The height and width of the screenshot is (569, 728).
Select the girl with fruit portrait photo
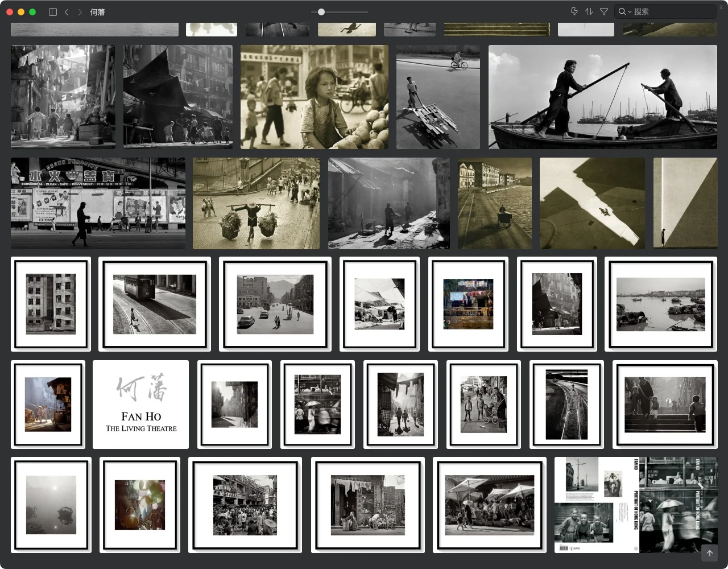coord(315,97)
